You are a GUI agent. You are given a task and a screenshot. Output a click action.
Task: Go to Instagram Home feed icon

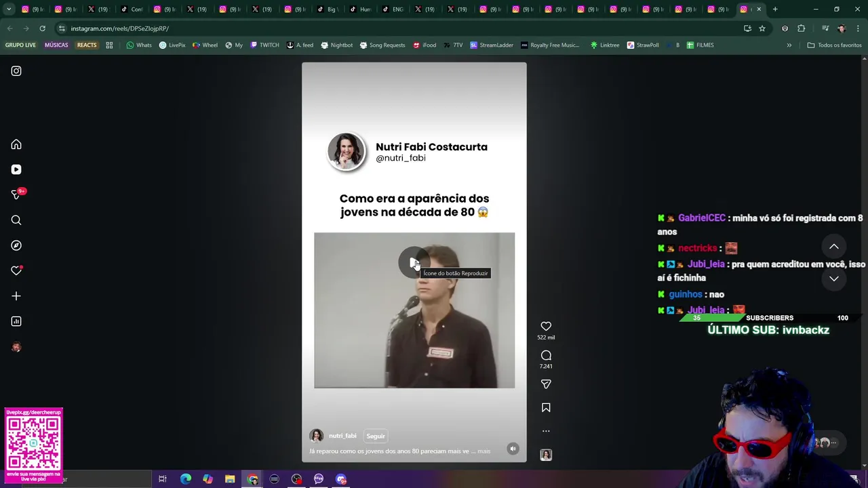tap(16, 144)
